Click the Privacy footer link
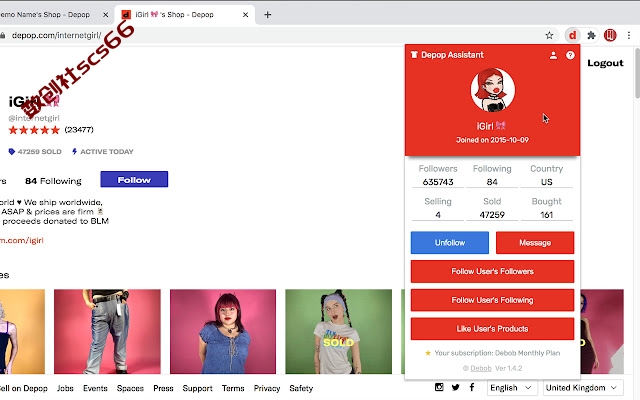This screenshot has height=400, width=640. pos(267,388)
